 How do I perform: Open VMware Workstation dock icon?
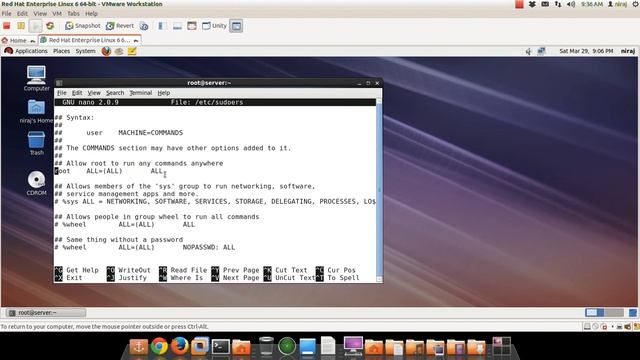tap(200, 346)
